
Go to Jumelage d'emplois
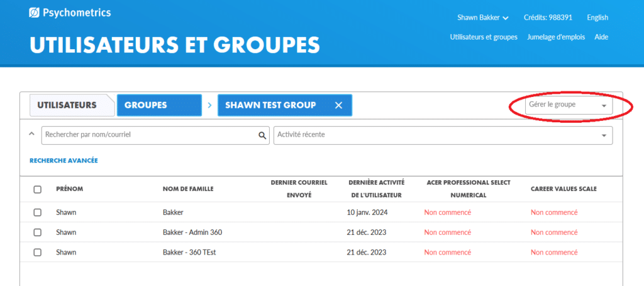click(x=556, y=37)
